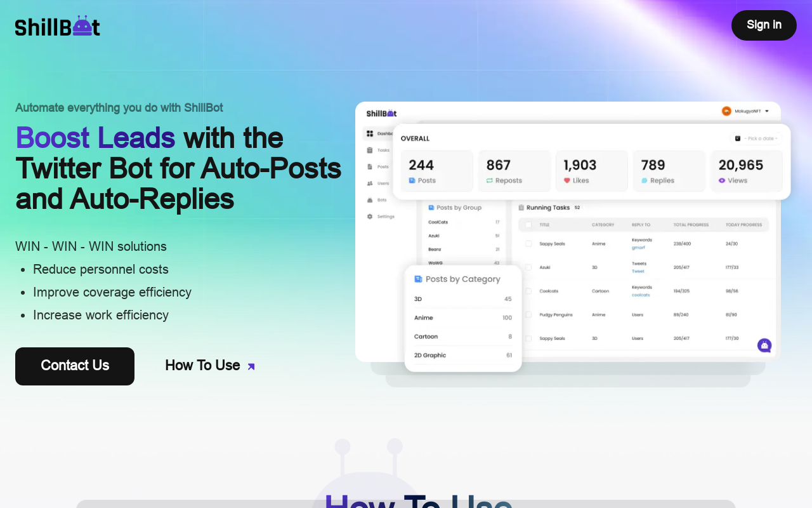Select the Dashboard grid icon in sidebar

pos(370,133)
